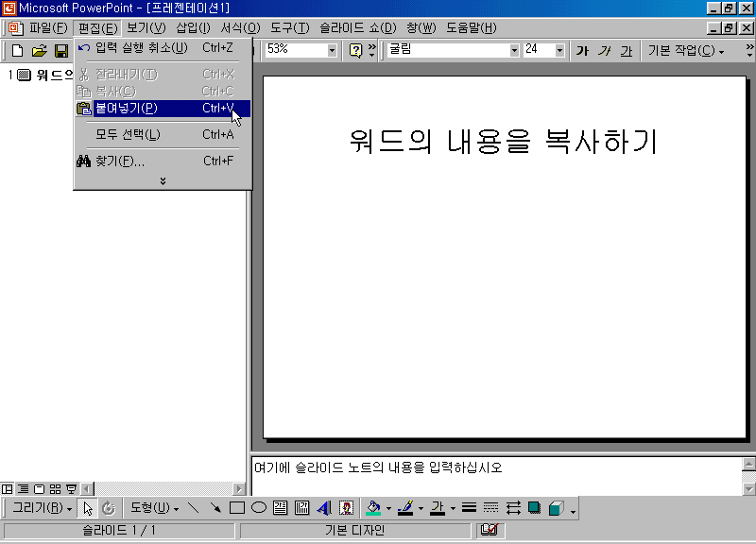The height and width of the screenshot is (544, 756).
Task: Open 3-D settings icon
Action: click(x=557, y=508)
